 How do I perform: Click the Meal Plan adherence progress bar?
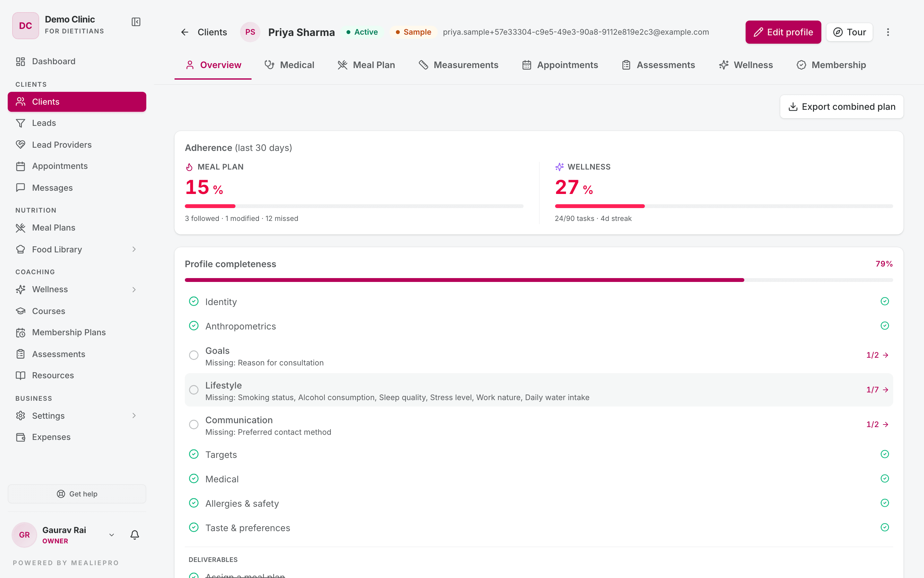tap(354, 206)
